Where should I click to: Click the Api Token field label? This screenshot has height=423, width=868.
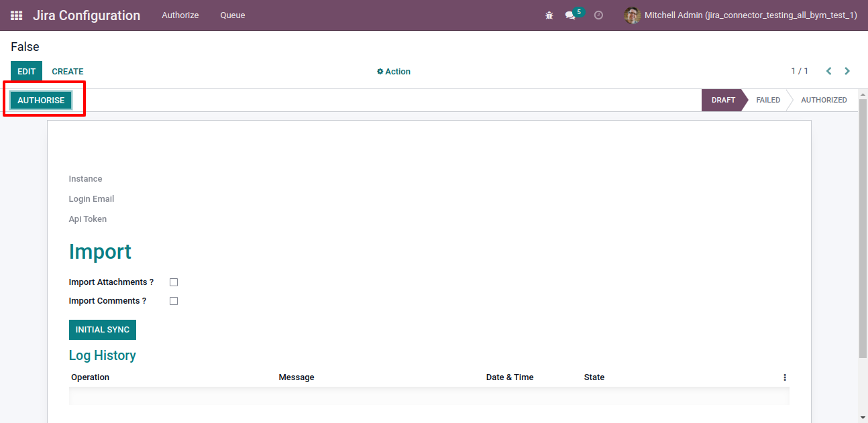(88, 219)
